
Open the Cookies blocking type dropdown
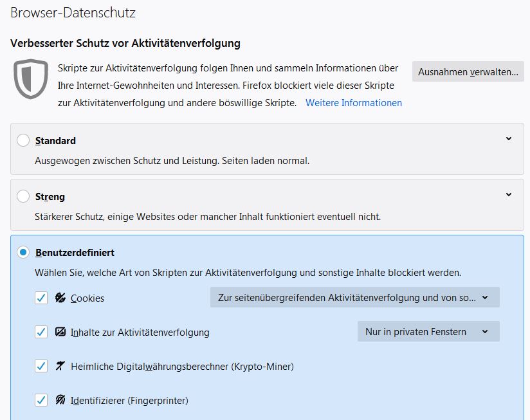354,297
